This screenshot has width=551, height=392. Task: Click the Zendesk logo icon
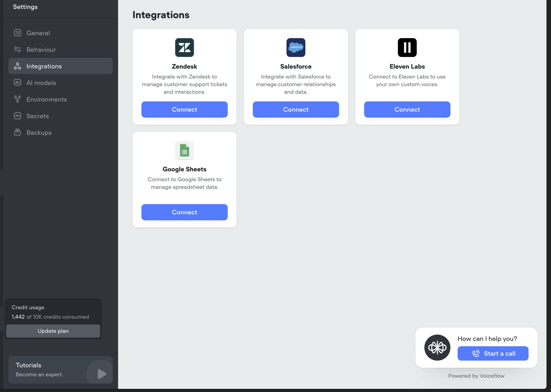(184, 48)
